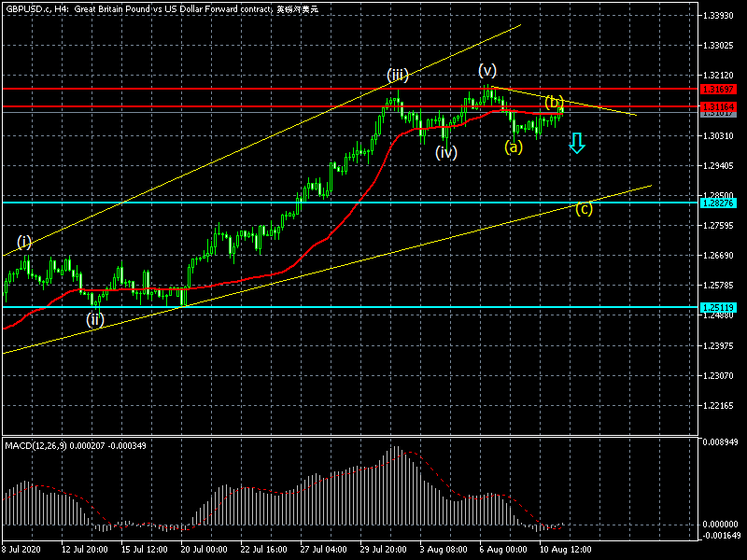Click the 22 Jul 16:00 time label
747x560 pixels.
(264, 550)
